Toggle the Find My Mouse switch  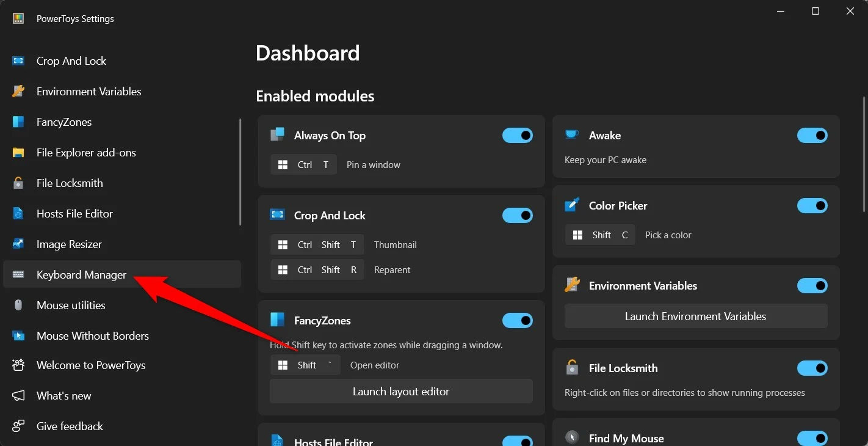click(x=812, y=438)
